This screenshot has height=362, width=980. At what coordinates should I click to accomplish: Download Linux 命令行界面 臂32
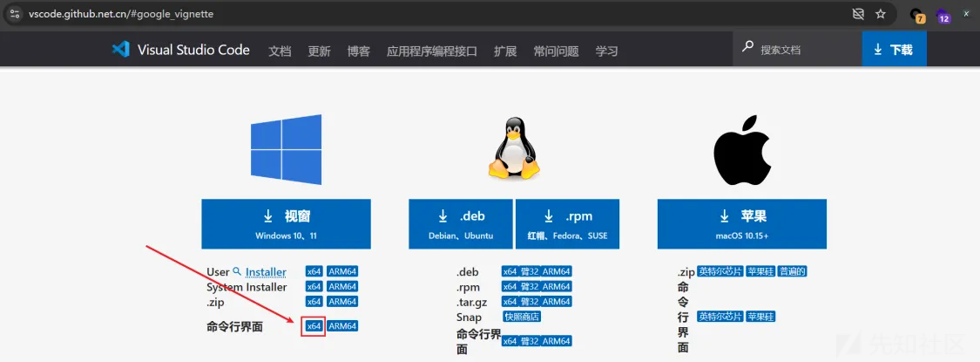tap(530, 341)
